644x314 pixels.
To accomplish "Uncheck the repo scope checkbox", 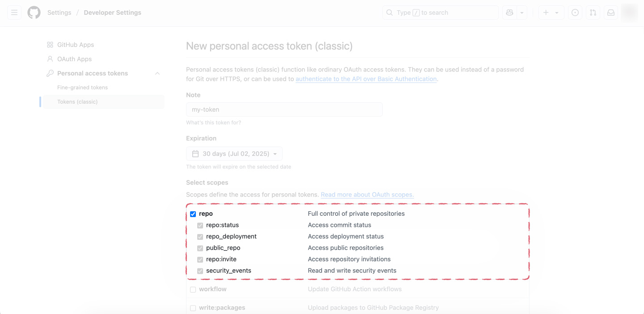I will (193, 214).
